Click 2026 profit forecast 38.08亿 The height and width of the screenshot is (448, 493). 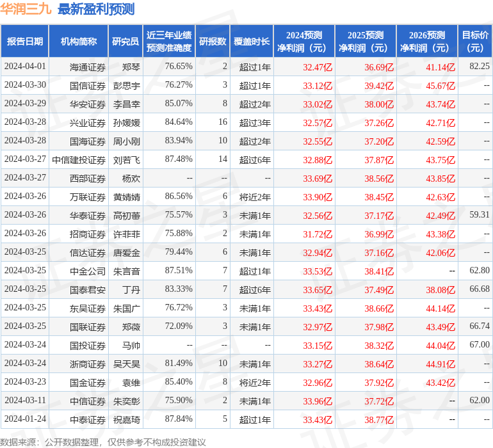440,290
